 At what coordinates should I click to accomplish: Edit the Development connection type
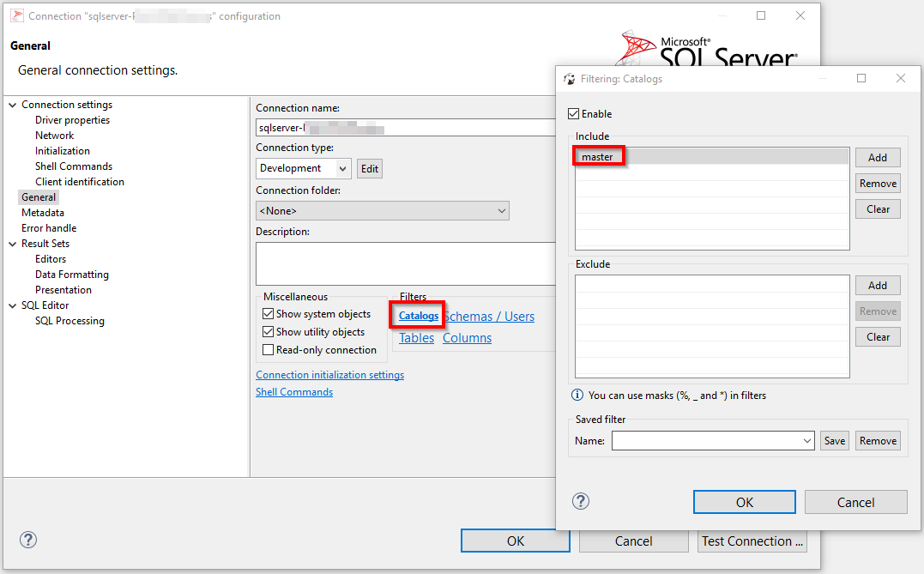coord(369,168)
